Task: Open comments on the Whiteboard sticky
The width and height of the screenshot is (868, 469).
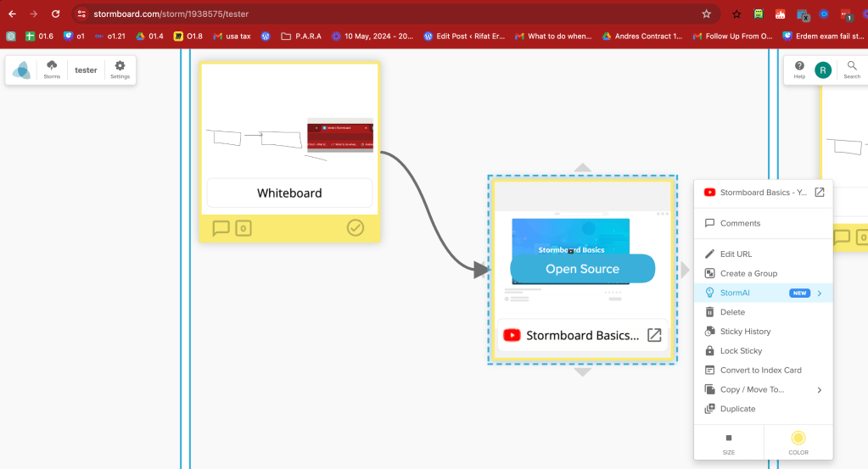Action: click(221, 228)
